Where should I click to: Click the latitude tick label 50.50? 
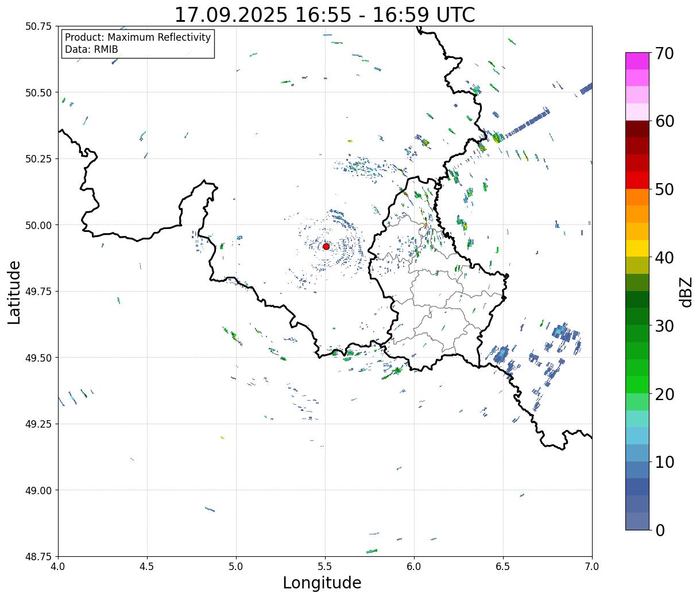click(38, 92)
